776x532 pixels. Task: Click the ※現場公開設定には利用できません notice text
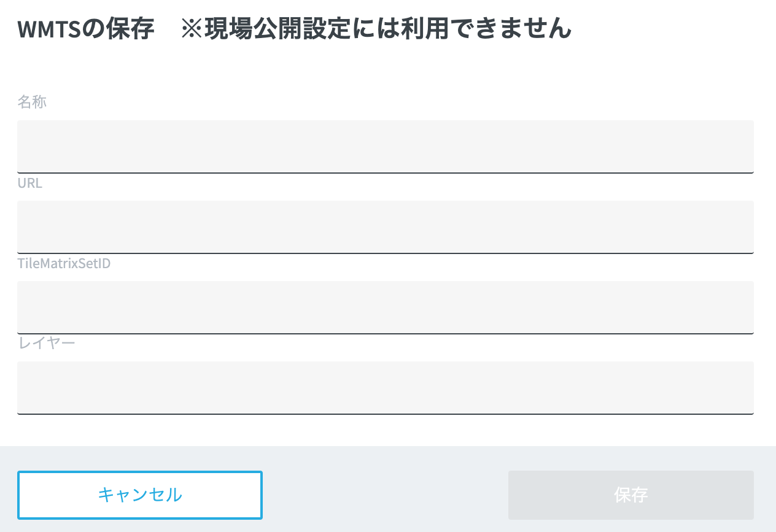(376, 29)
